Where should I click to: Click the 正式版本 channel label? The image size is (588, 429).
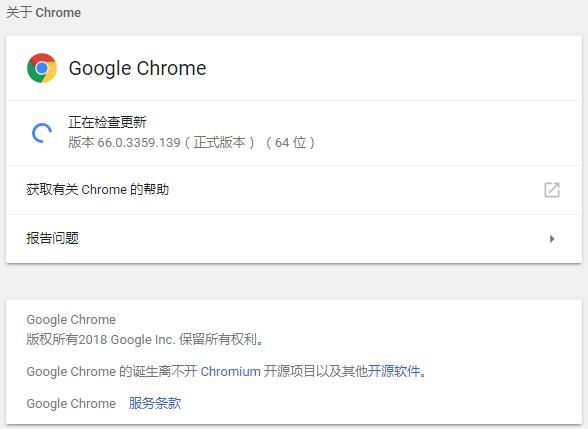point(219,142)
